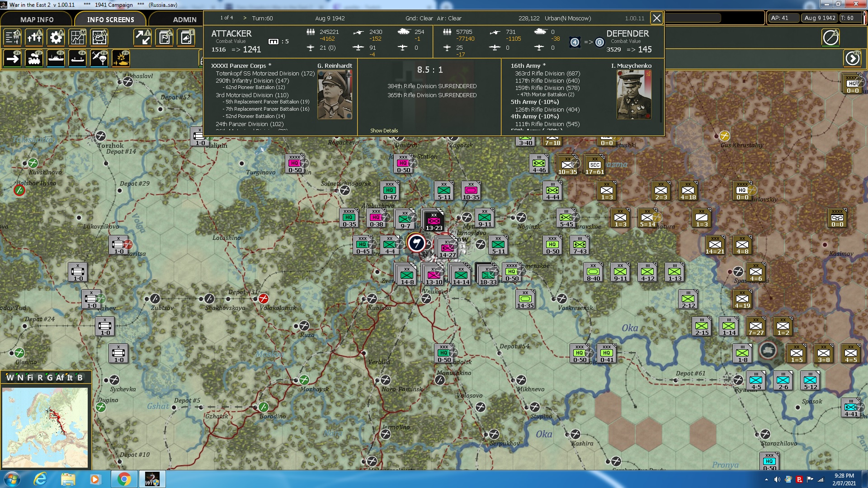Expand combat details via Show Details
Screen dimensions: 868x488
384,130
